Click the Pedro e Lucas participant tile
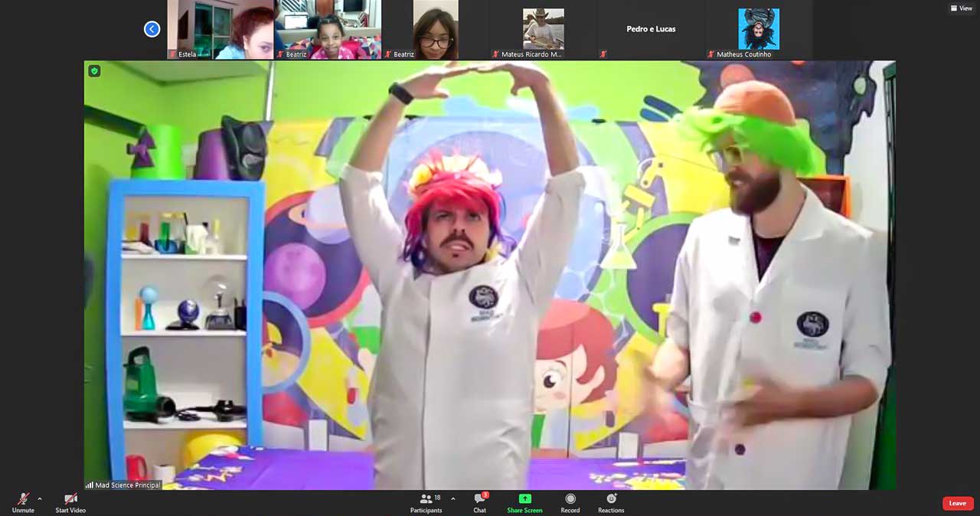Viewport: 980px width, 516px height. tap(651, 29)
